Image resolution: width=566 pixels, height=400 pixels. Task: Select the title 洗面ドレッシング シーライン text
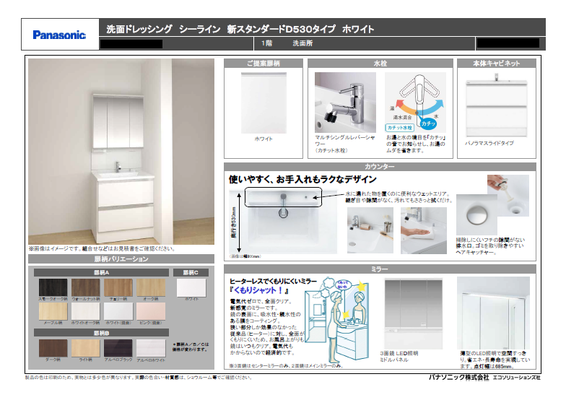coord(163,29)
